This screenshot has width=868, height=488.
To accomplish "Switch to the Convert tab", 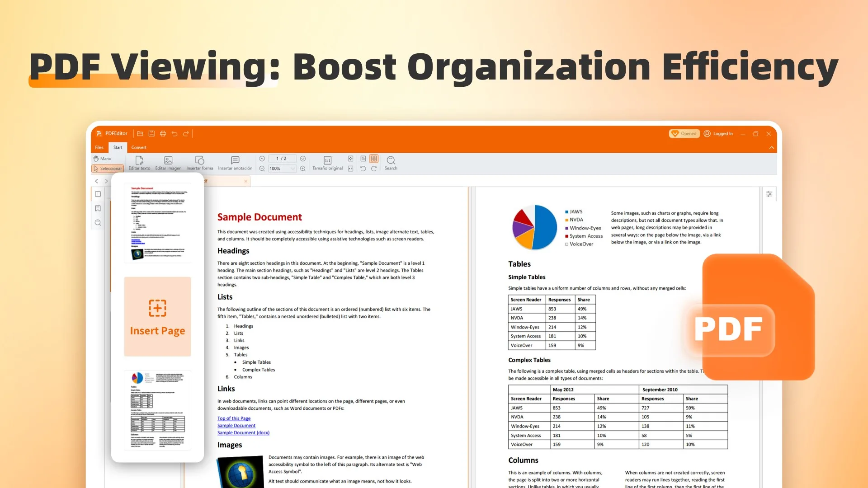I will pos(139,147).
